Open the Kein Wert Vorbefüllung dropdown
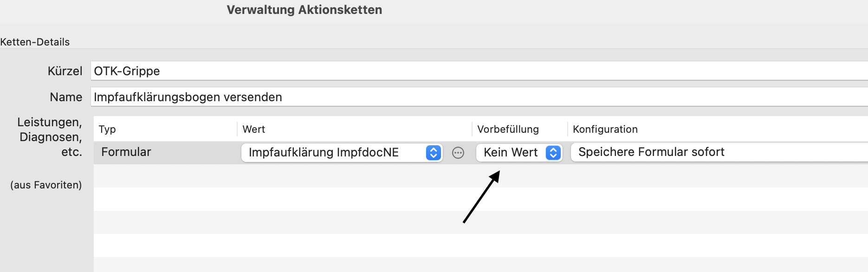The width and height of the screenshot is (868, 272). point(519,153)
